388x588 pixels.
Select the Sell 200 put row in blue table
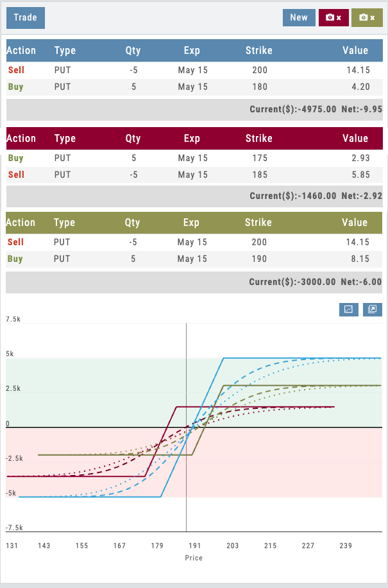tap(194, 69)
